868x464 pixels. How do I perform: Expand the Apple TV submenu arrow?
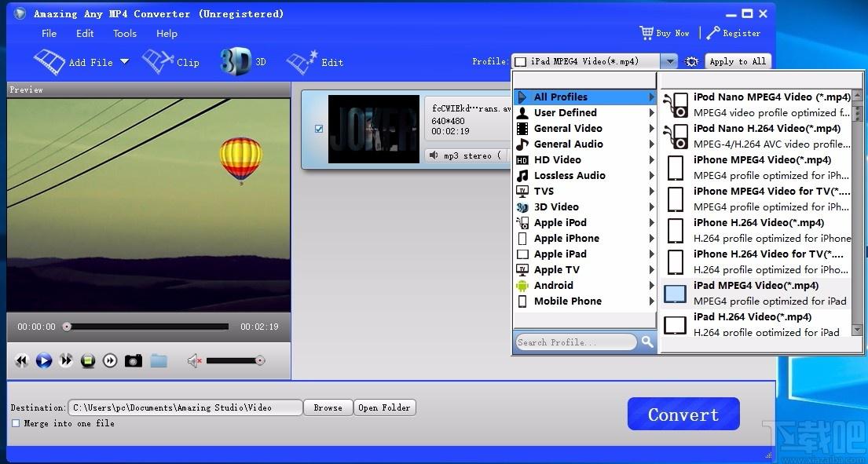click(651, 270)
